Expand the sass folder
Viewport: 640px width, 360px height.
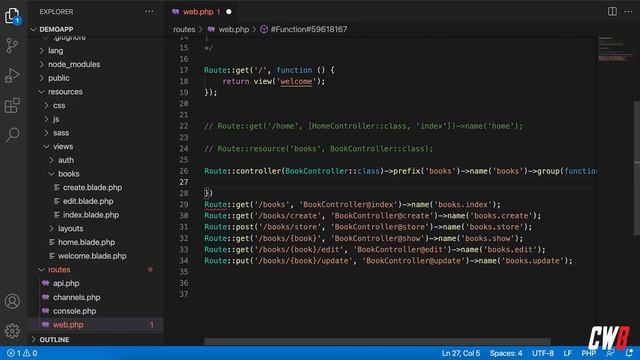(x=47, y=133)
